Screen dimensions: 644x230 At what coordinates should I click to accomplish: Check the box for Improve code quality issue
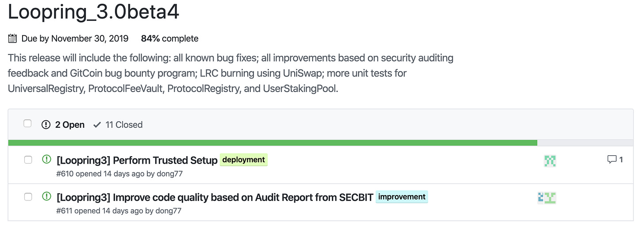[28, 197]
